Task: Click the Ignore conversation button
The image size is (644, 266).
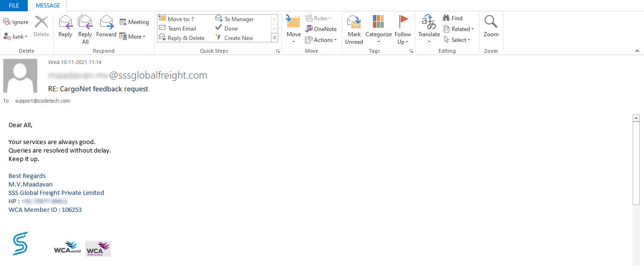Action: tap(16, 22)
